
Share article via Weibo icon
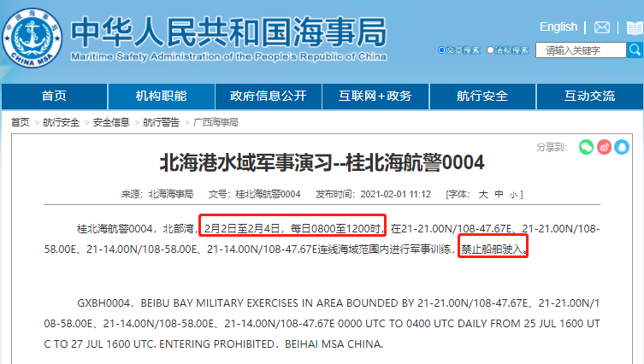coord(604,147)
